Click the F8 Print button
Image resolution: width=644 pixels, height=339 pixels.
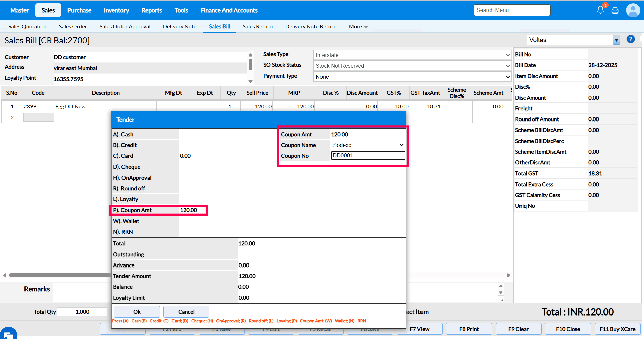coord(469,329)
